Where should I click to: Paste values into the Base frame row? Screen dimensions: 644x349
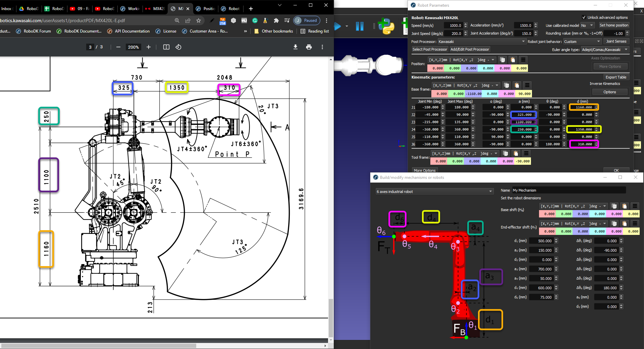(517, 85)
